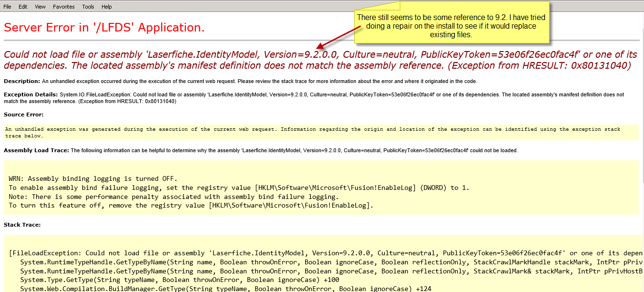Open the Help menu

[x=107, y=7]
